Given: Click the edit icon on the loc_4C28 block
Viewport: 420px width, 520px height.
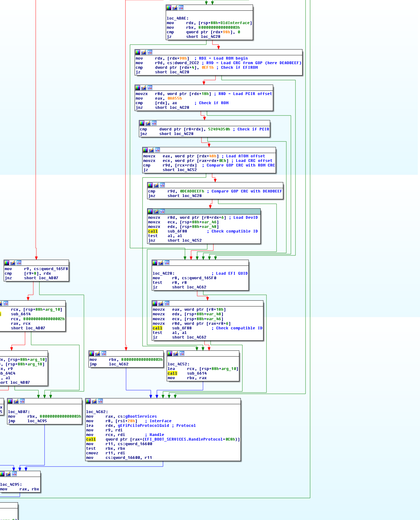Looking at the screenshot, I should click(x=161, y=263).
